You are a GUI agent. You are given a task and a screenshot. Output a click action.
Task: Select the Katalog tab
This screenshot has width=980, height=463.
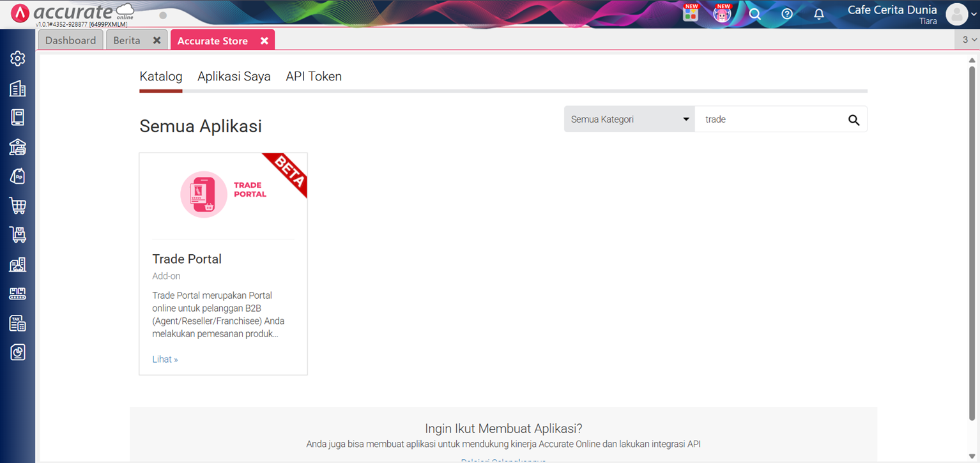pos(161,77)
